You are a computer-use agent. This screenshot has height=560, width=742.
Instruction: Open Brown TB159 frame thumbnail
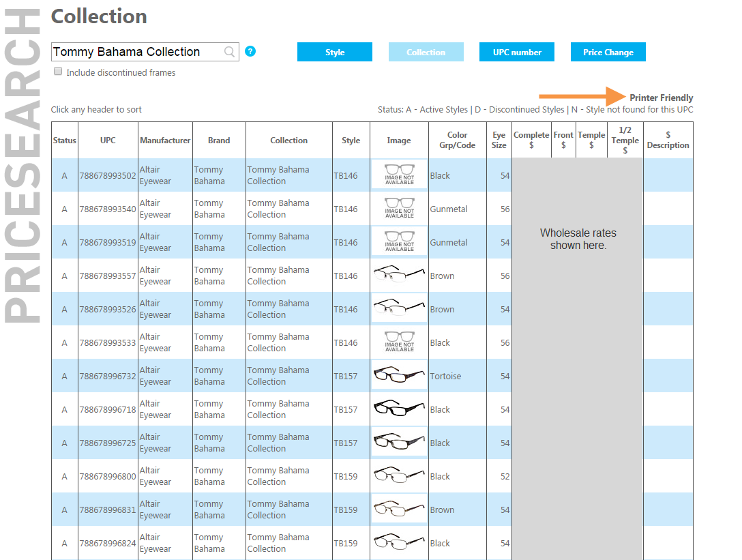point(400,510)
